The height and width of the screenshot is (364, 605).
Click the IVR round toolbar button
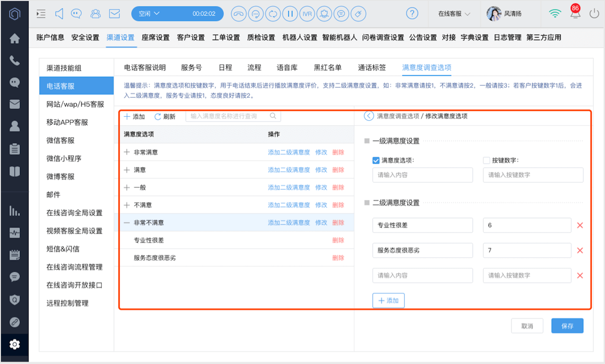coord(307,14)
